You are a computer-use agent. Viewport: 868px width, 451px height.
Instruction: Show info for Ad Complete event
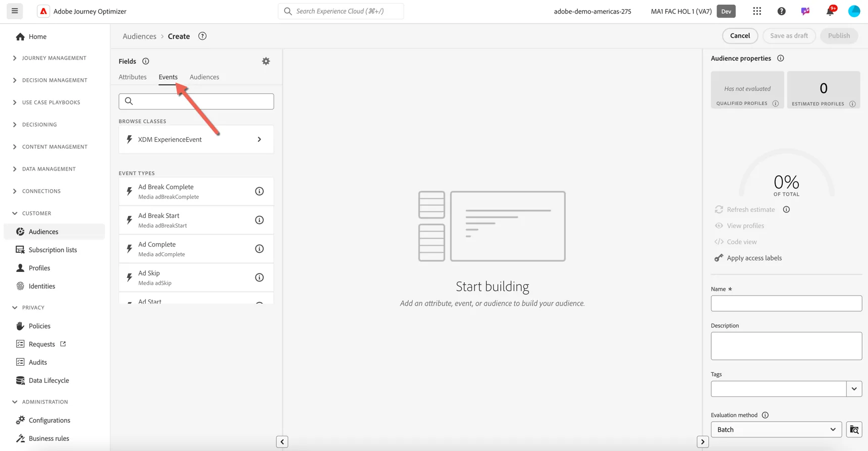[259, 249]
